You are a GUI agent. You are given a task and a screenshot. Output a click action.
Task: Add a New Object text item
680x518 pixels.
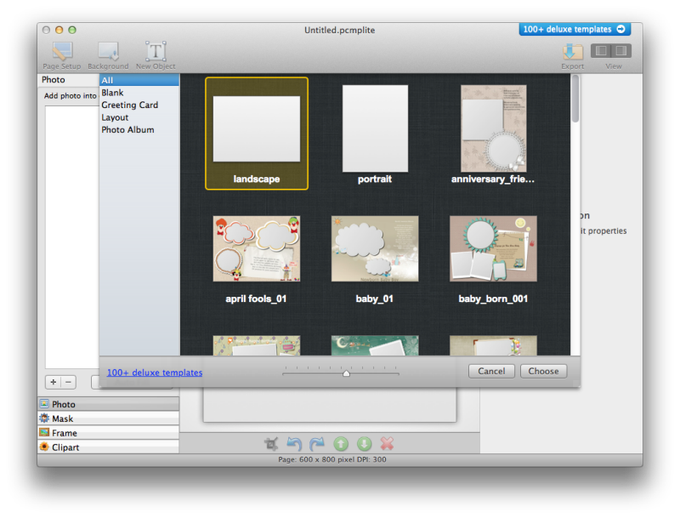pyautogui.click(x=155, y=56)
